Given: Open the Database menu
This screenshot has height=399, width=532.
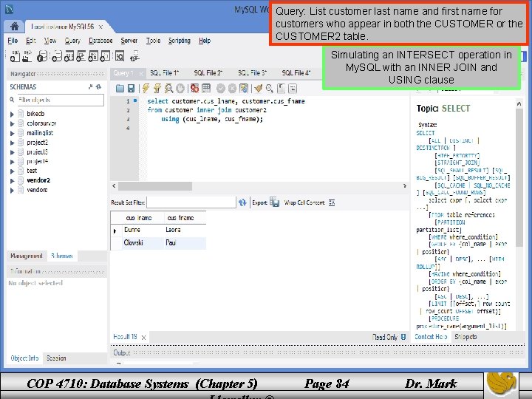Looking at the screenshot, I should click(x=100, y=41).
